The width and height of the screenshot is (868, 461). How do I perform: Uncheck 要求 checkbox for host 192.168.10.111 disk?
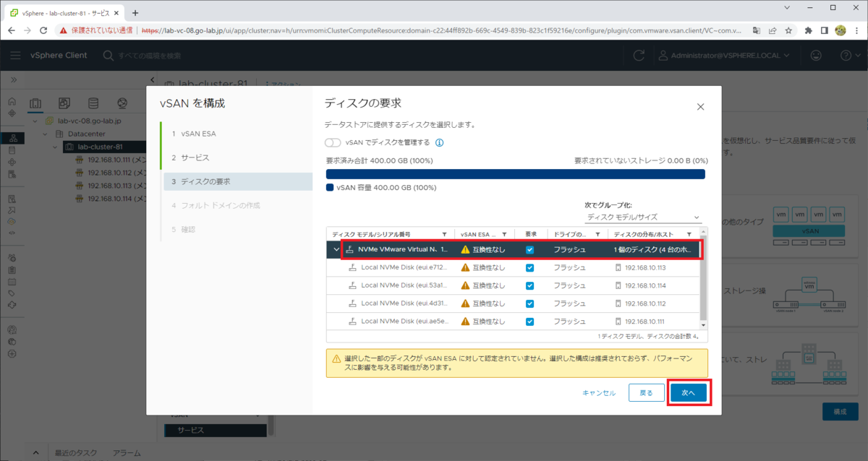[x=530, y=322]
